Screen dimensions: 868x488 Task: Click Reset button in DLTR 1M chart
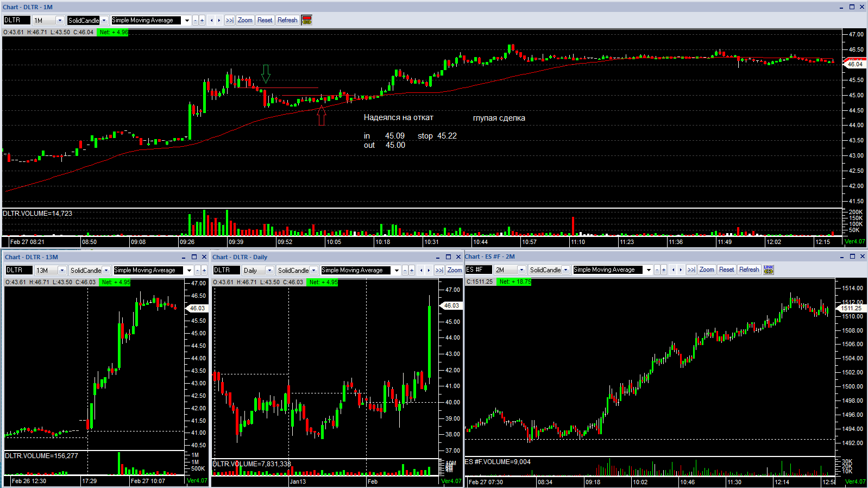(265, 20)
